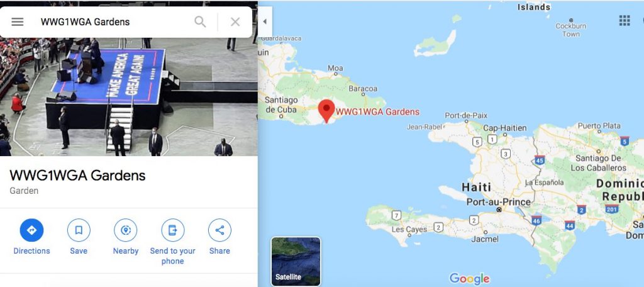Open the Google apps grid icon
644x287 pixels.
point(625,21)
